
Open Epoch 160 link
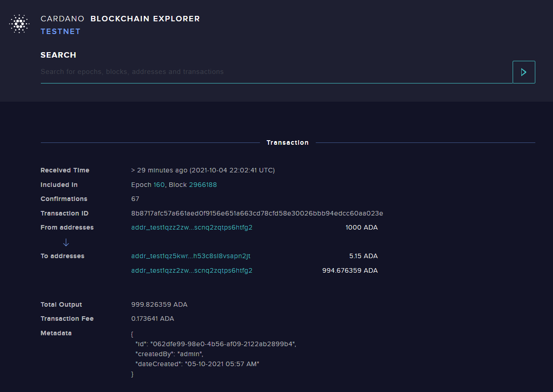159,185
